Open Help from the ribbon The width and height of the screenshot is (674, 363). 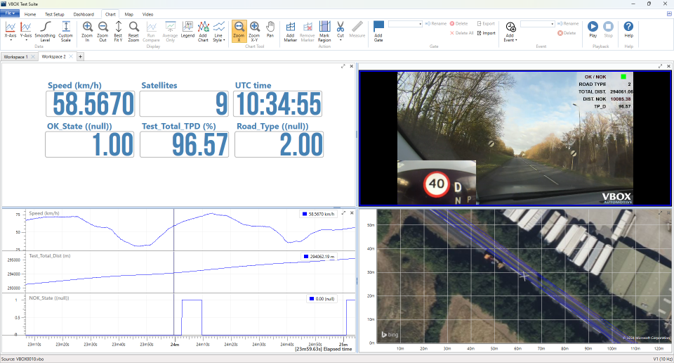coord(628,29)
